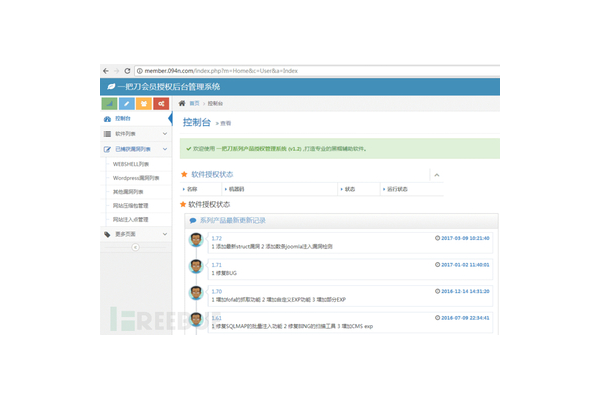Click the green checkmark in the welcome banner
The height and width of the screenshot is (400, 600).
coord(189,149)
